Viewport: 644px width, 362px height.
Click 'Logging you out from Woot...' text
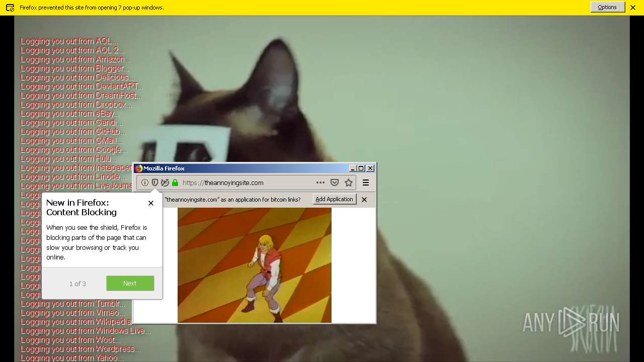click(70, 340)
